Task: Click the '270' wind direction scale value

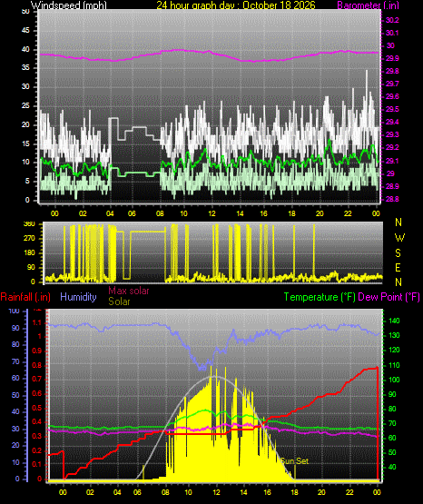Action: pos(29,239)
